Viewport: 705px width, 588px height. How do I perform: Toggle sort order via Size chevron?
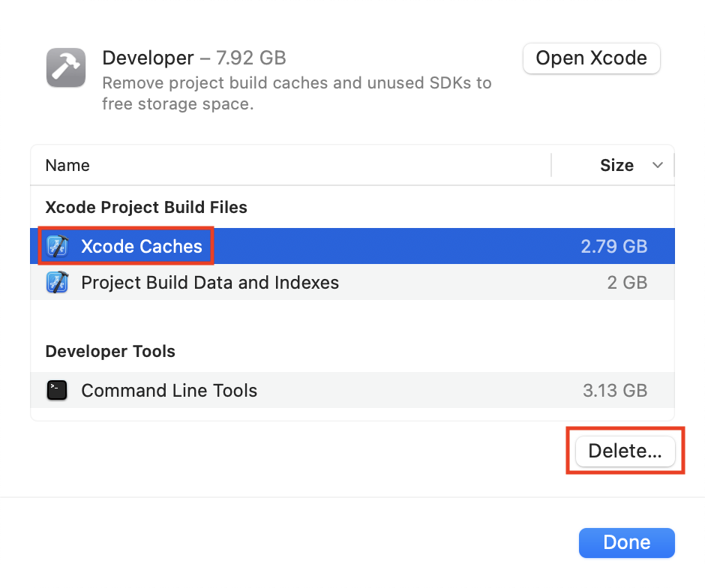pos(657,165)
